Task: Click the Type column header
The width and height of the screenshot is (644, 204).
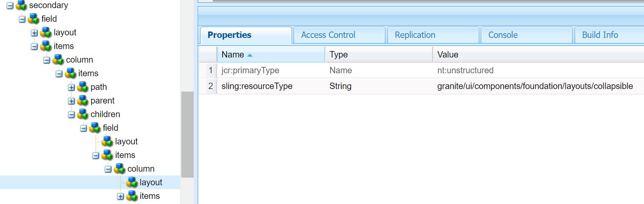Action: pyautogui.click(x=339, y=55)
